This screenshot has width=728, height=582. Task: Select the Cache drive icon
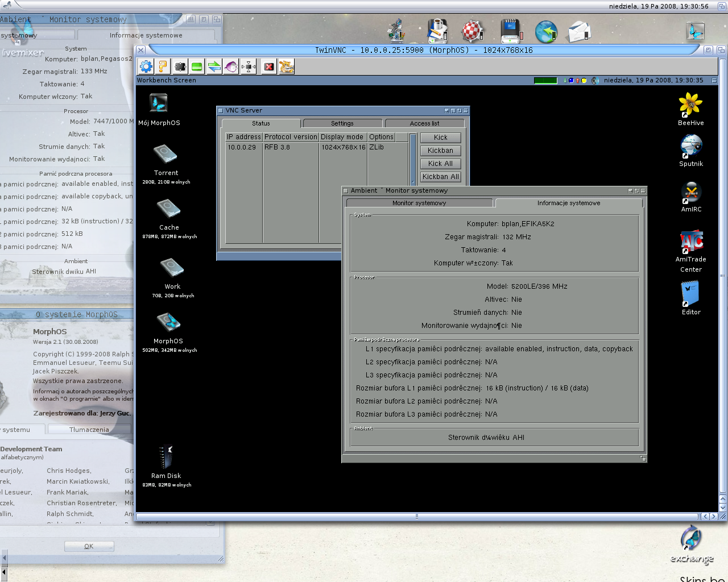(x=169, y=208)
